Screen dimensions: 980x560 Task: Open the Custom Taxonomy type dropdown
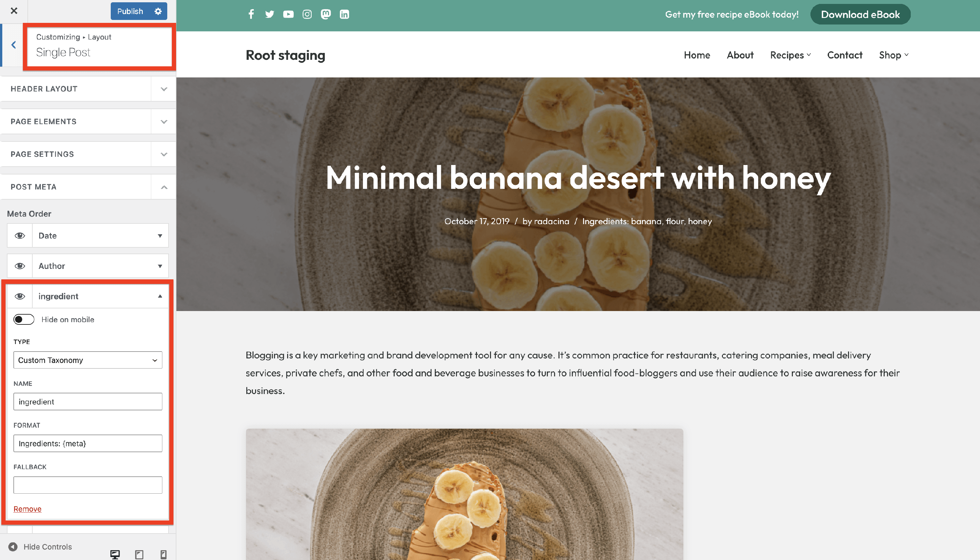[88, 360]
